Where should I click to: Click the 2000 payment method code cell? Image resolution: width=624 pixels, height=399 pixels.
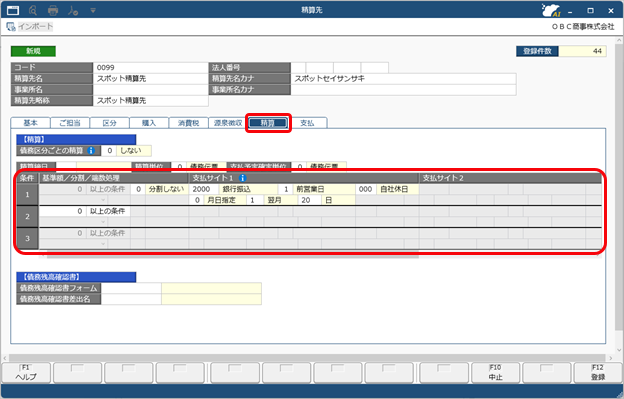point(204,189)
